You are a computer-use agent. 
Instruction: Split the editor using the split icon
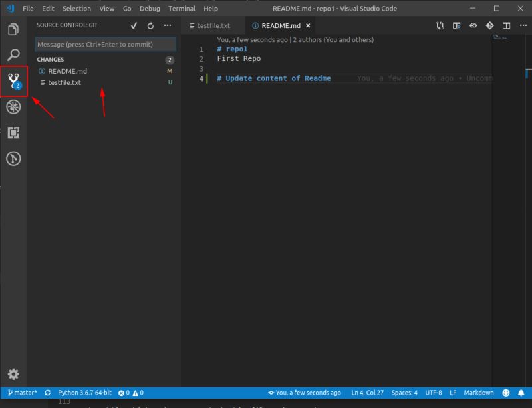pyautogui.click(x=506, y=25)
